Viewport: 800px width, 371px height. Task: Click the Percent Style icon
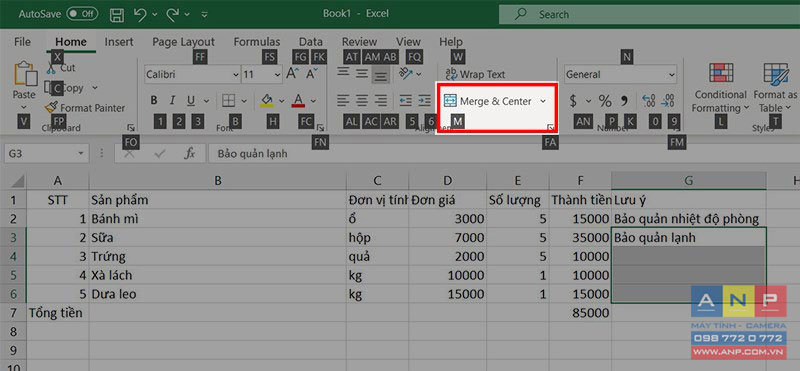605,101
